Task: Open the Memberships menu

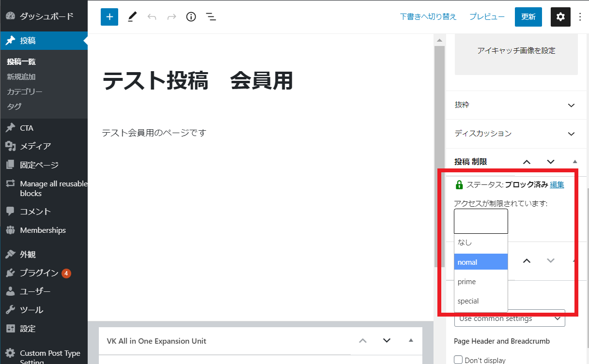Action: [44, 230]
